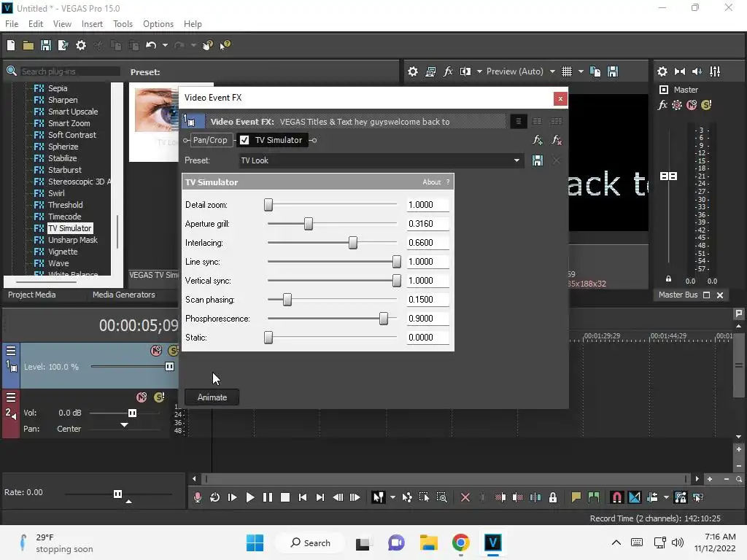Click the Interlacing slider handle
The width and height of the screenshot is (747, 560).
353,242
